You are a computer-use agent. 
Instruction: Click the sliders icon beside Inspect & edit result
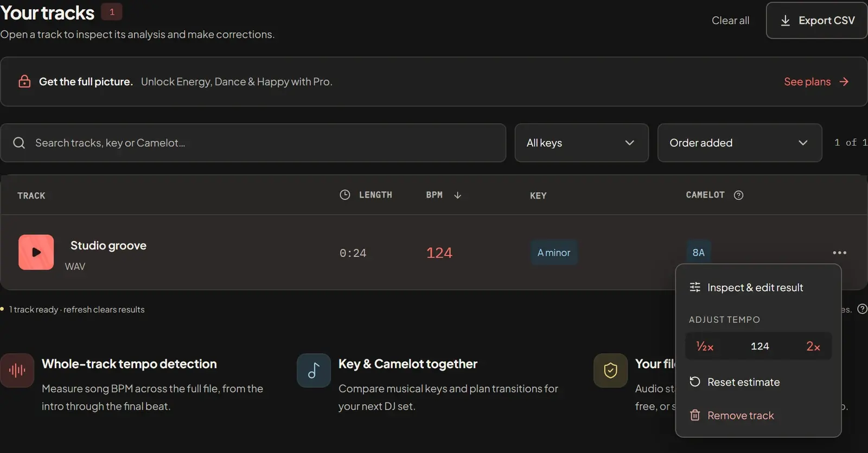point(695,287)
